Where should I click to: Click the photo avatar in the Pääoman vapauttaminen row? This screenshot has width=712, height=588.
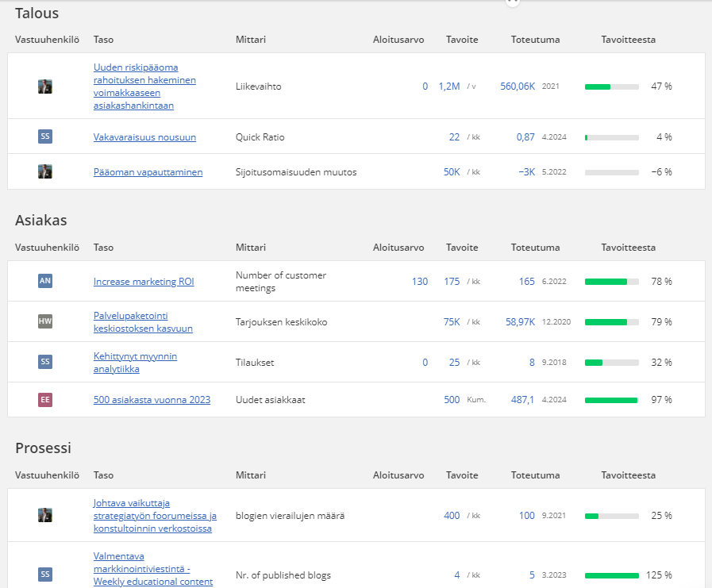click(x=45, y=171)
